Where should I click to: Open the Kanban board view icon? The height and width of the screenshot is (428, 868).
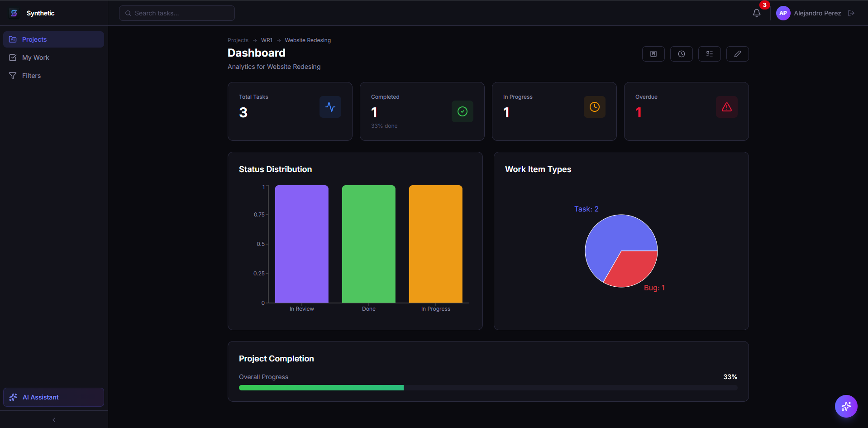(x=653, y=53)
